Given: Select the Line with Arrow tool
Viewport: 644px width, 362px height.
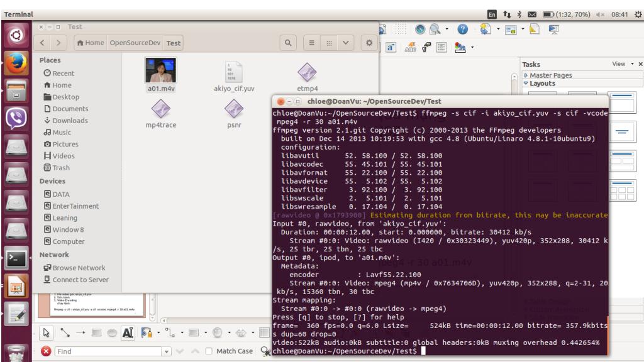Looking at the screenshot, I should pos(80,332).
